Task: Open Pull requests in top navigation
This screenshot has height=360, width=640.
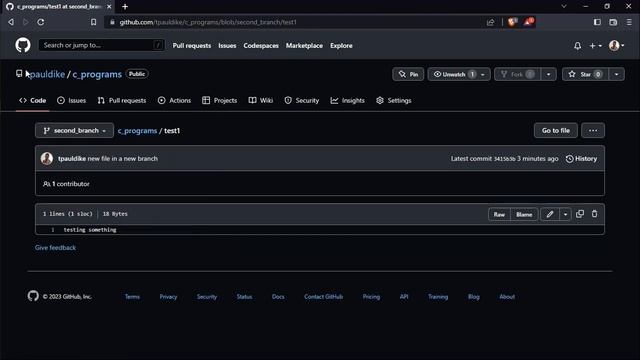Action: (191, 46)
